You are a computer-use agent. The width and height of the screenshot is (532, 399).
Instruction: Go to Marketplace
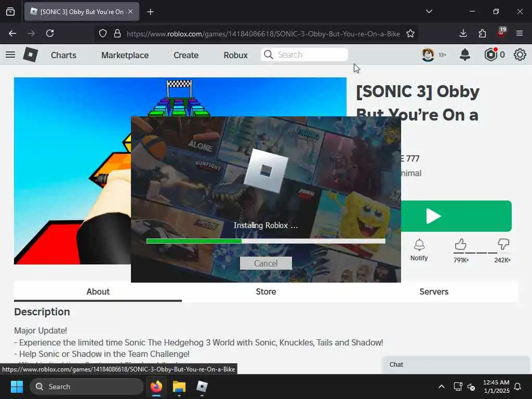coord(125,55)
